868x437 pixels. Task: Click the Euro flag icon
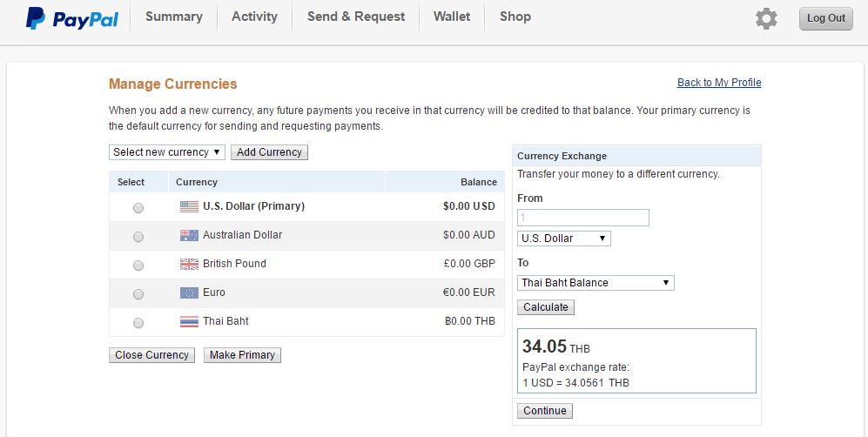tap(189, 293)
